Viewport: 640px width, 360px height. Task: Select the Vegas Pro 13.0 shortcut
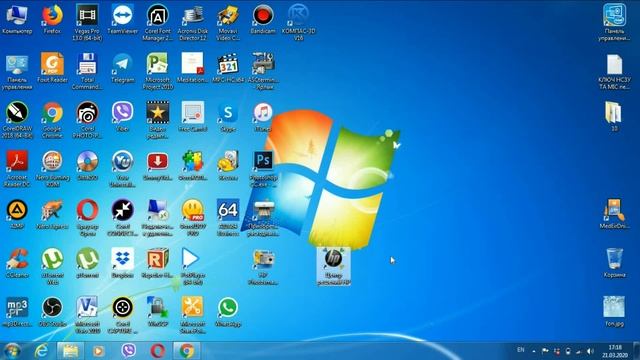[87, 22]
